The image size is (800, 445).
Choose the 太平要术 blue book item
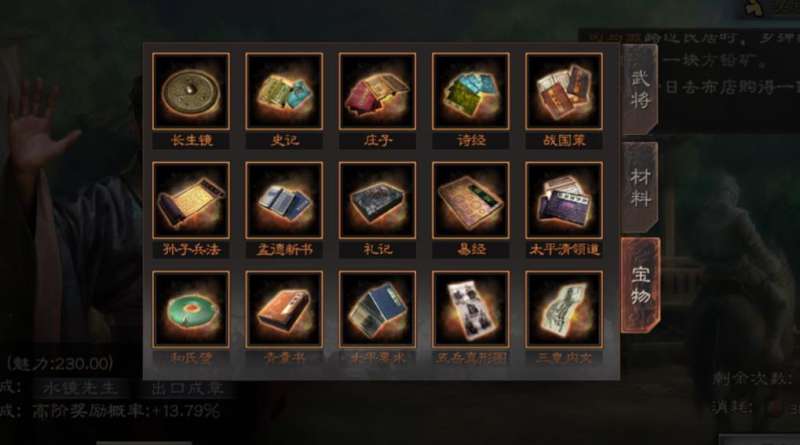[378, 310]
